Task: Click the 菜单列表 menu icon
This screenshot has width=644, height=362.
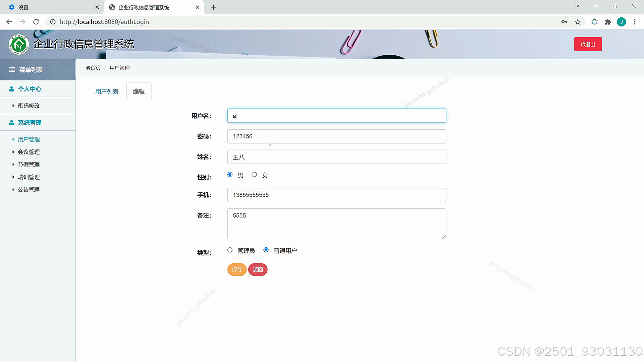Action: [12, 70]
